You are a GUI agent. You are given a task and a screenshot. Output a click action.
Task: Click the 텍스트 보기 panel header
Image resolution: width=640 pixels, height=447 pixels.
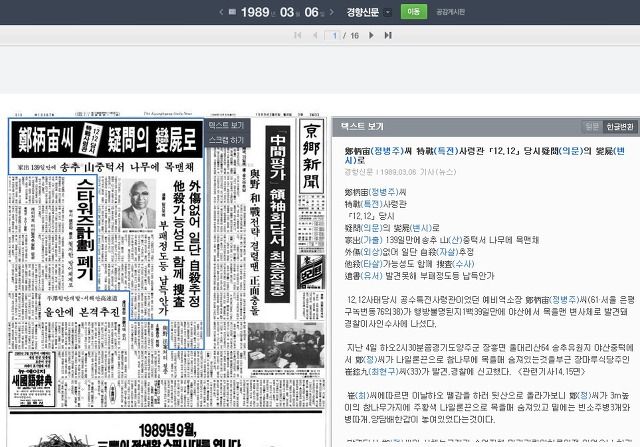(x=362, y=127)
